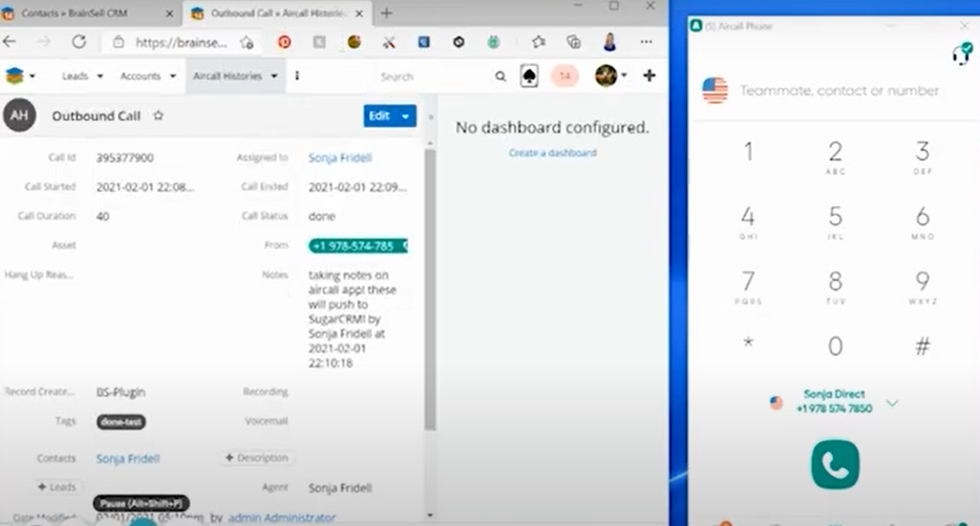Click the Edit button

(x=380, y=116)
